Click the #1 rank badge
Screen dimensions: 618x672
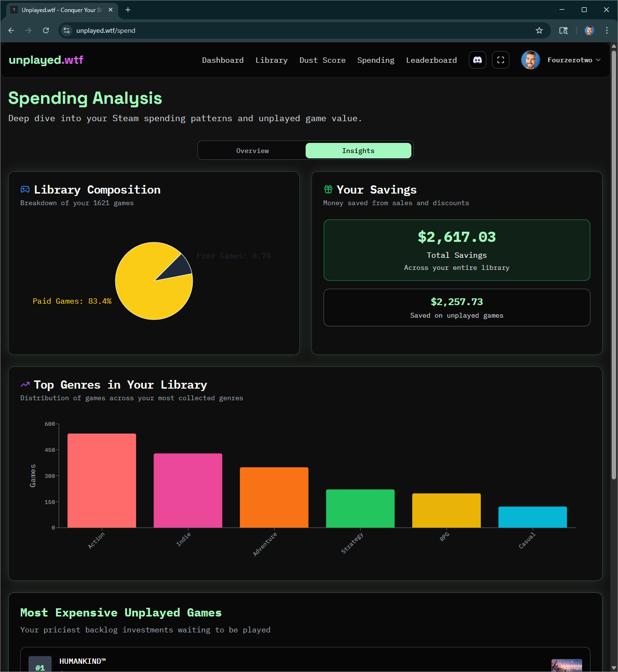[x=40, y=664]
